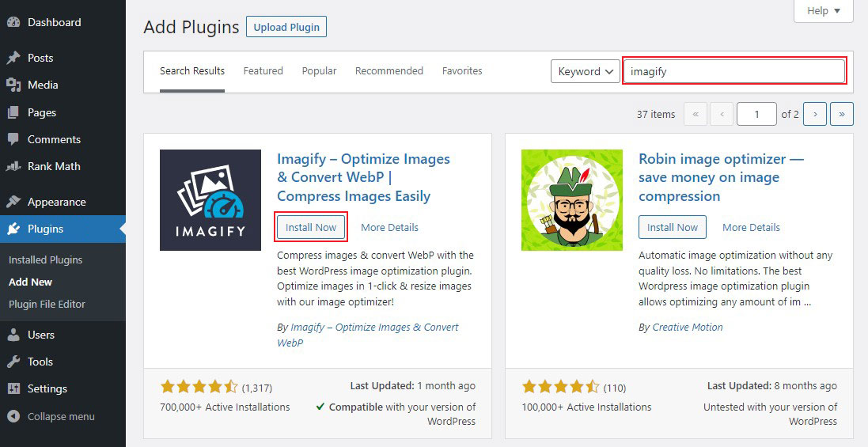Open Comments menu item
The height and width of the screenshot is (447, 868).
(x=63, y=139)
